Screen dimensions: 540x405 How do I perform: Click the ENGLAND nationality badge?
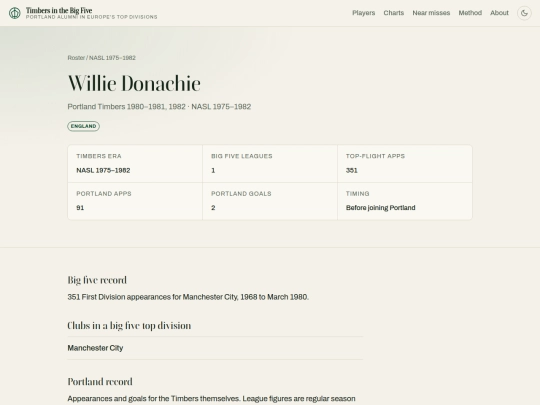(83, 126)
